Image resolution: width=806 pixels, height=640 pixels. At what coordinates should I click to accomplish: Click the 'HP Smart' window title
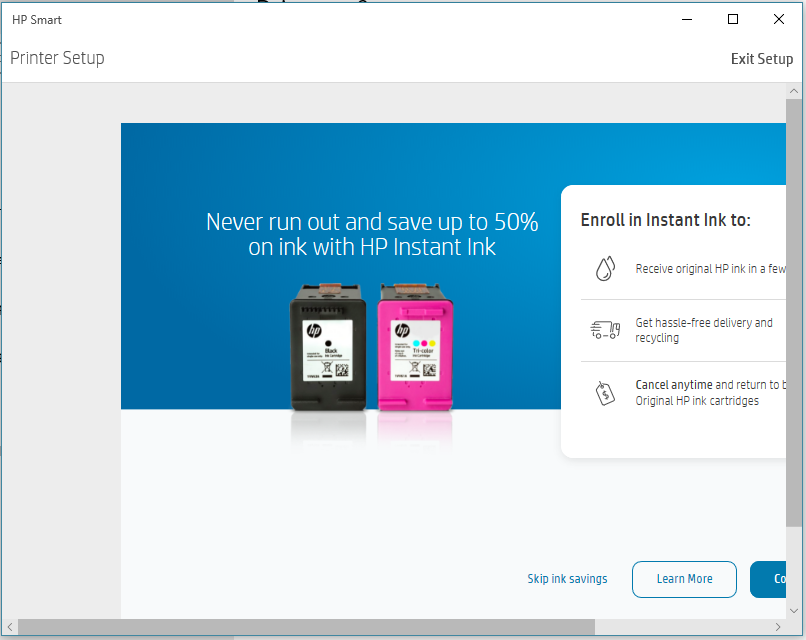(36, 20)
